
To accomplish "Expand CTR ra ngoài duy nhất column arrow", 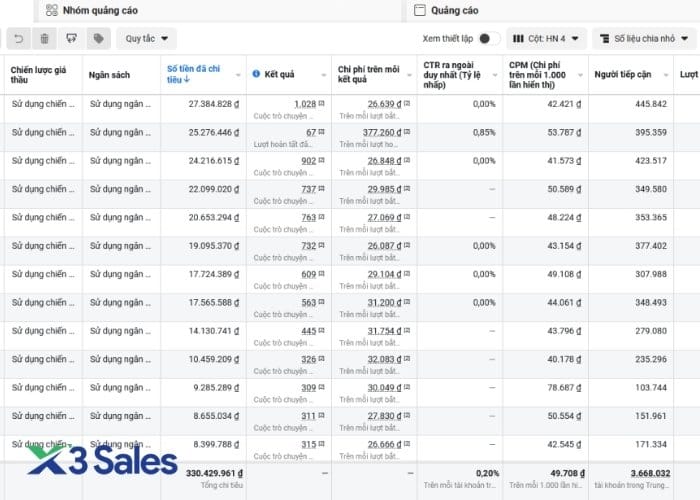I will click(x=495, y=75).
